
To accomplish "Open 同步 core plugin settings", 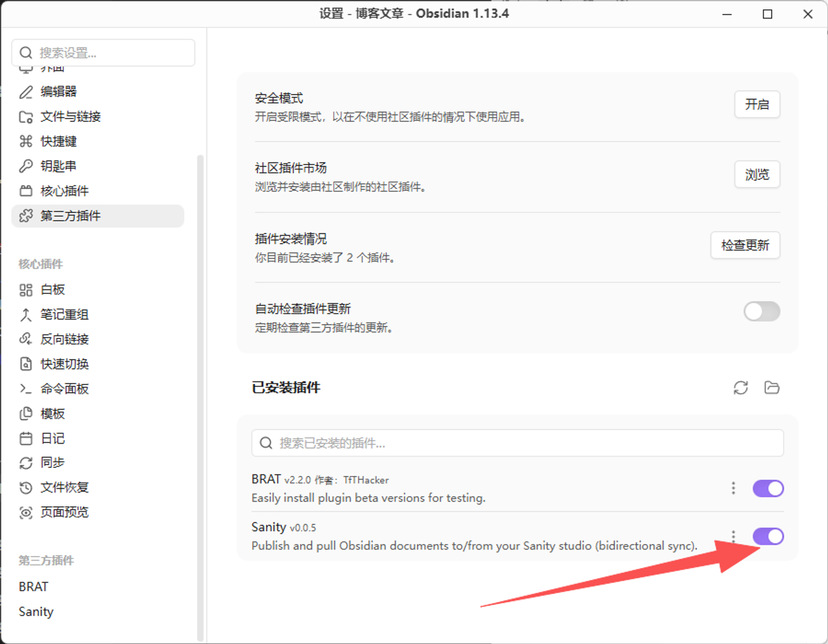I will [x=98, y=462].
